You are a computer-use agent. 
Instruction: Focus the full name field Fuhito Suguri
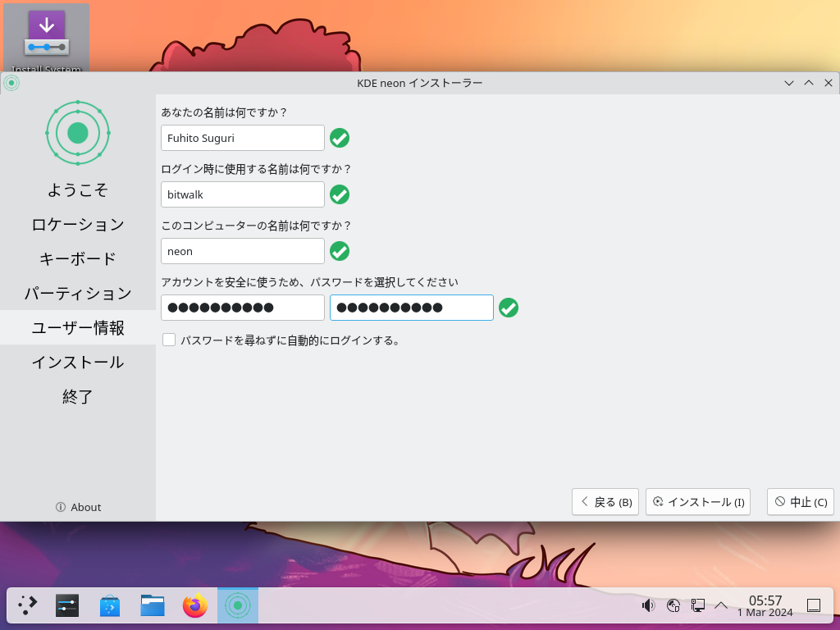tap(243, 138)
